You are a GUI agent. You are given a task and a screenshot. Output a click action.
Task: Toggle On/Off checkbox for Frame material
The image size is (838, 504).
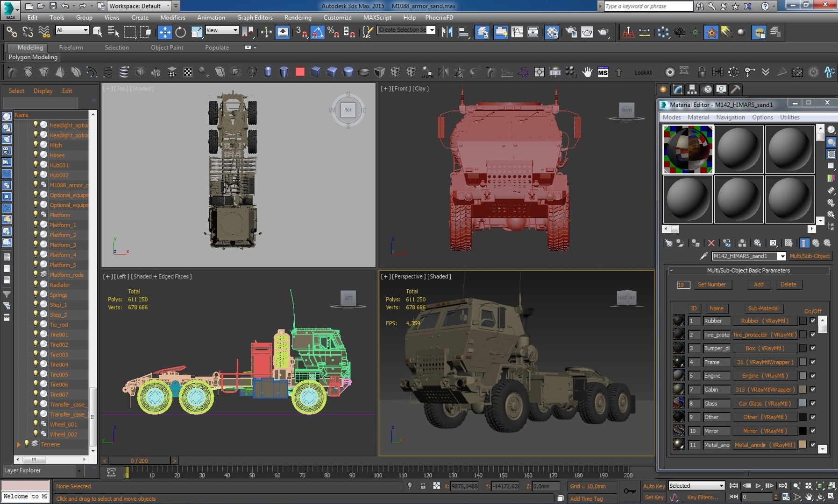[x=813, y=362]
